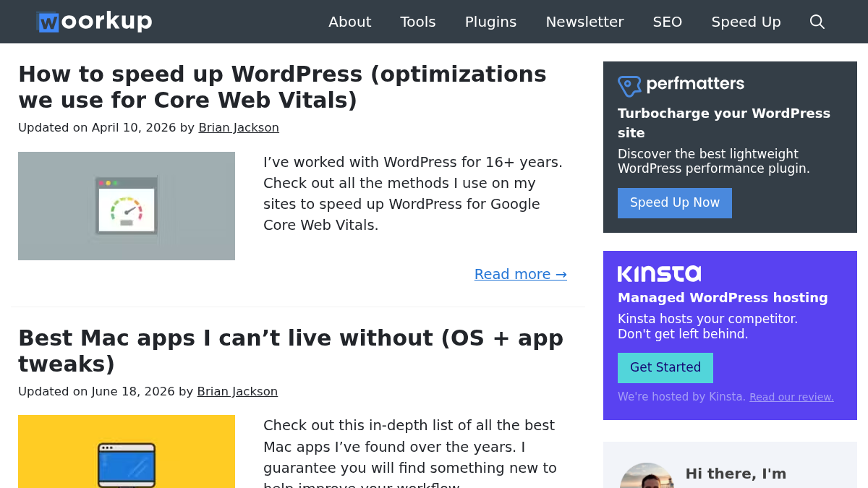The width and height of the screenshot is (868, 488).
Task: Open the Best Mac apps article headline
Action: pos(291,351)
